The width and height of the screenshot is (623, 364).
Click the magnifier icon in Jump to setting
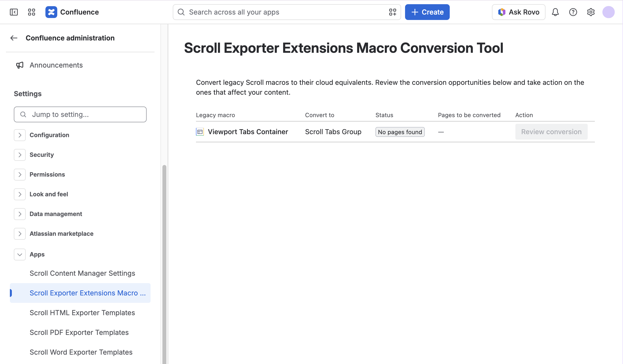[x=23, y=114]
